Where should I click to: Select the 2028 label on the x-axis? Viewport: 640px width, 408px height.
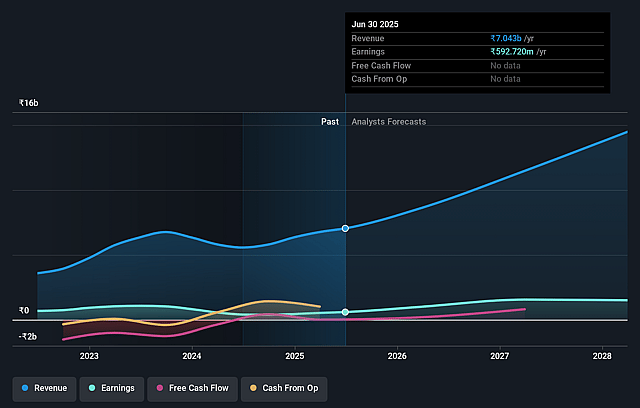602,355
